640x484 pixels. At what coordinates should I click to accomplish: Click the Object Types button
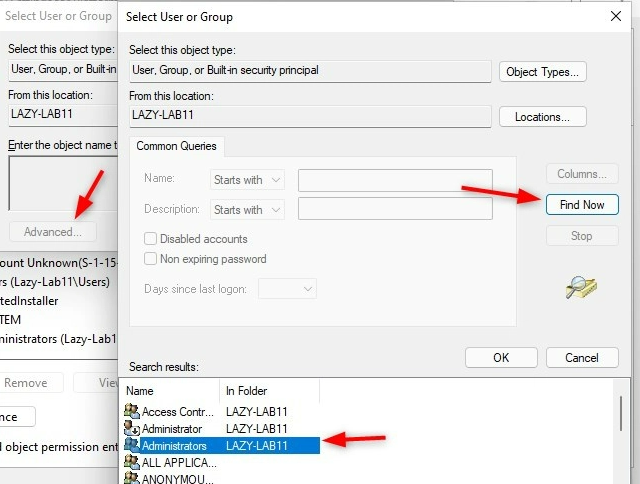tap(542, 72)
